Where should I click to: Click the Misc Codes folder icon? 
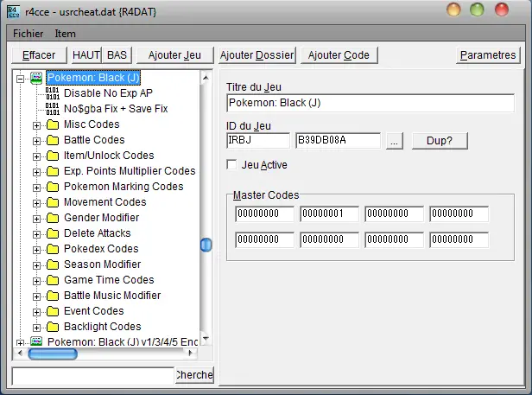53,124
